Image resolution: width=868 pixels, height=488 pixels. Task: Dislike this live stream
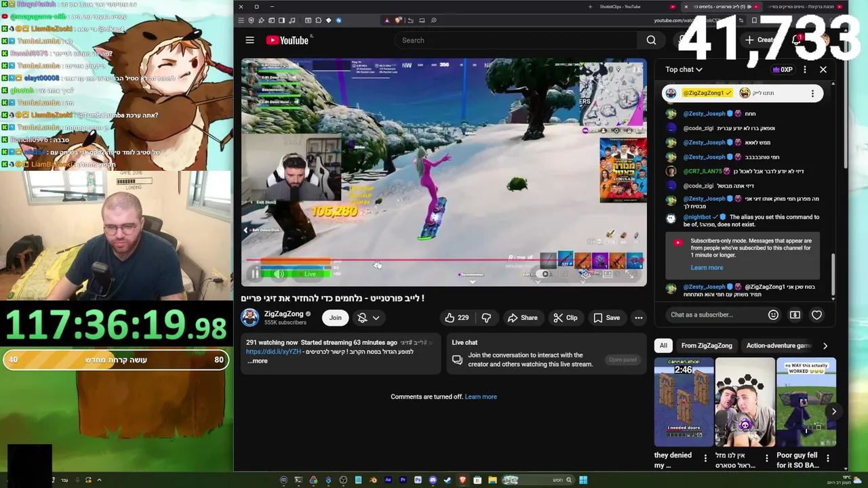pos(486,317)
